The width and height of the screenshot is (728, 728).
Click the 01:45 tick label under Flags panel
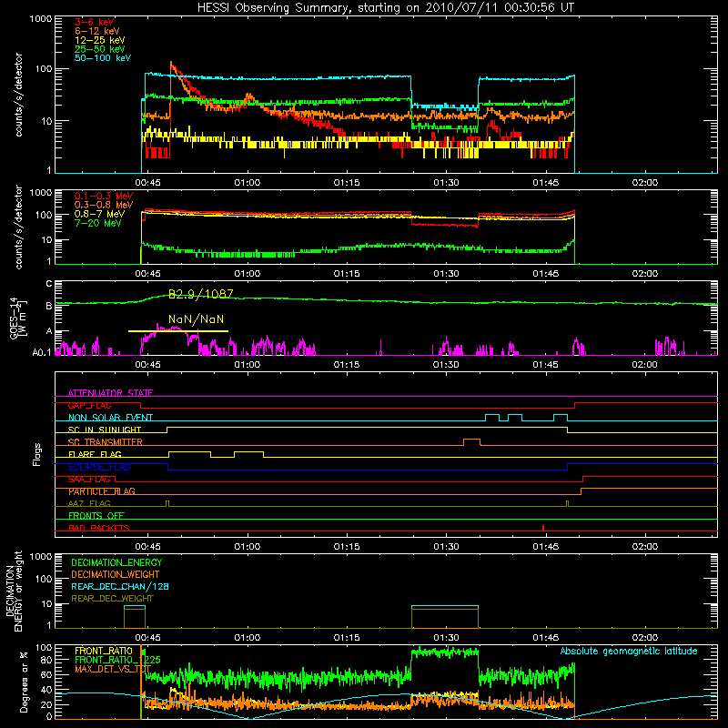pos(545,547)
